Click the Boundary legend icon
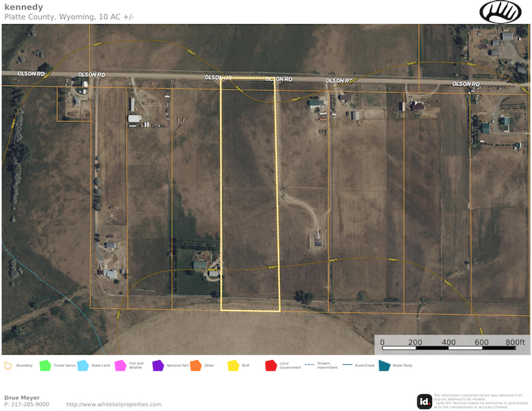Screen dimensions: 532x411 point(9,365)
